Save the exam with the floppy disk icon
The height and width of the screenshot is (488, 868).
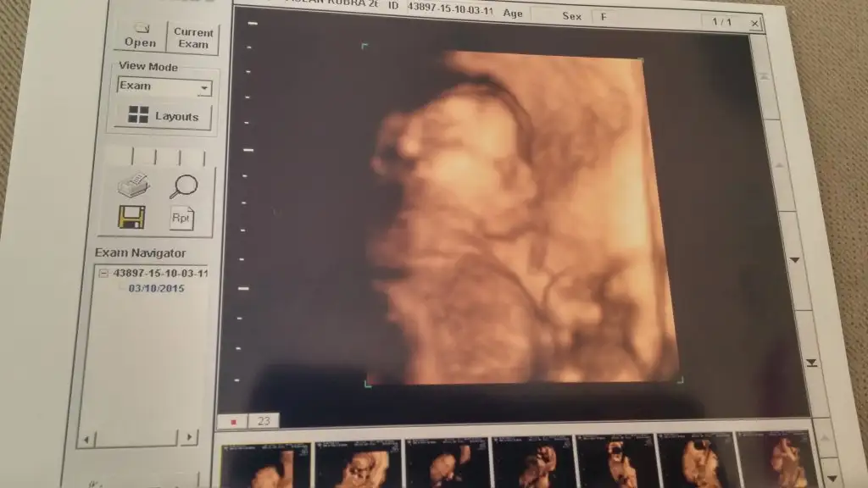point(131,217)
